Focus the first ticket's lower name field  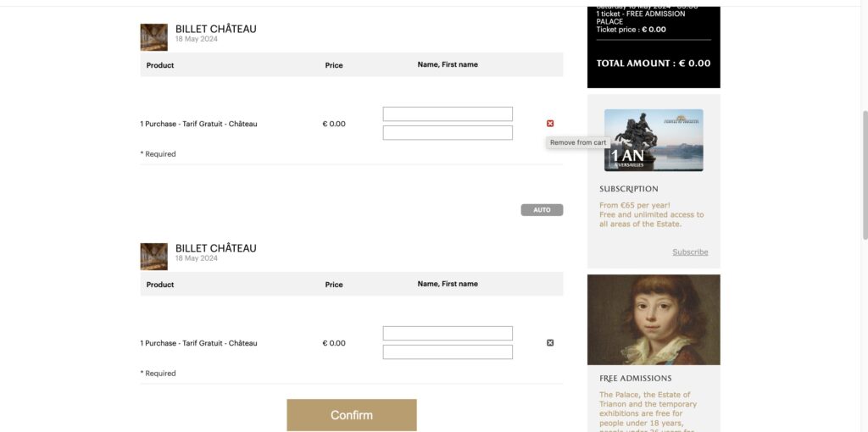(x=448, y=133)
